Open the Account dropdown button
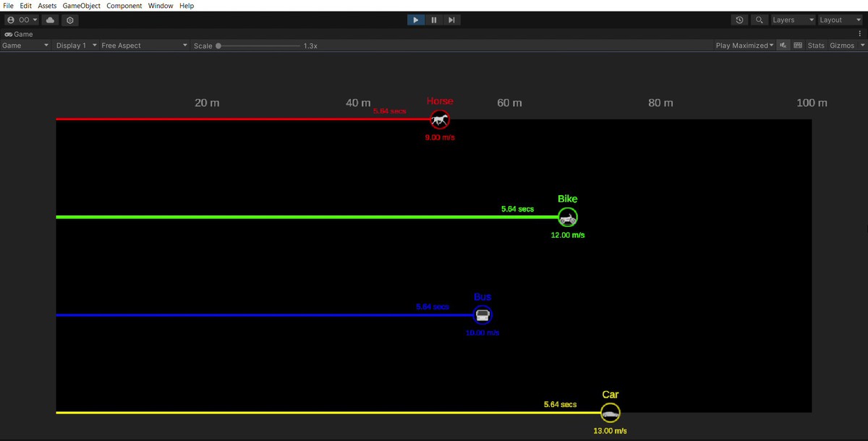Screen dimensions: 868x441 [22, 20]
